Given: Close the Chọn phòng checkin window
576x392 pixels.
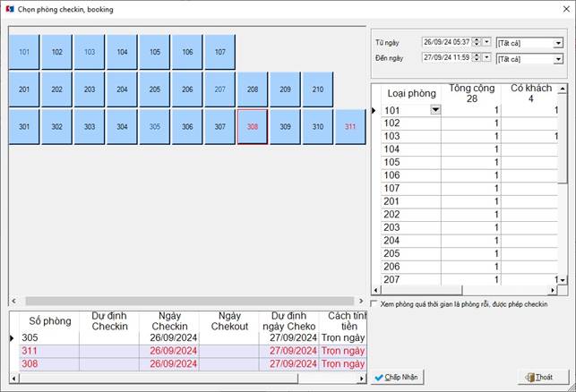Looking at the screenshot, I should 566,9.
